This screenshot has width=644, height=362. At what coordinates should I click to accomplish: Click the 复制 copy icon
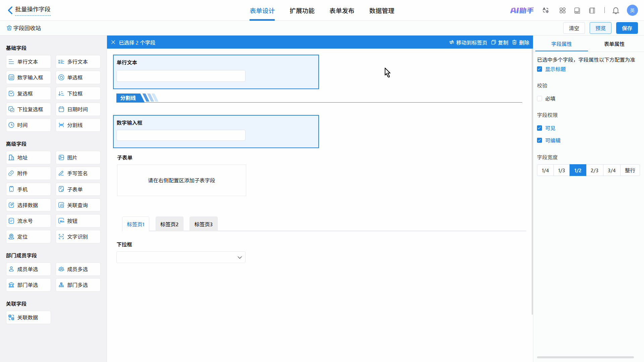click(x=493, y=42)
